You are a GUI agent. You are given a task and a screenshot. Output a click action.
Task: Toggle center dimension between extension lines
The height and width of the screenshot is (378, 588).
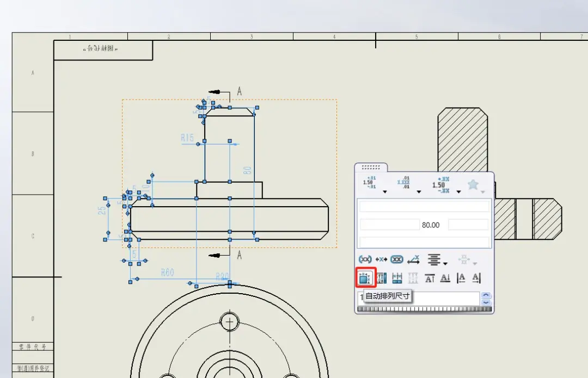[381, 259]
